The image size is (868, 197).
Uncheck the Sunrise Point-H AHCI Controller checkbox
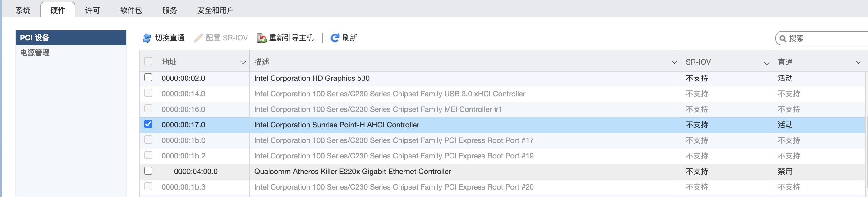click(x=148, y=124)
